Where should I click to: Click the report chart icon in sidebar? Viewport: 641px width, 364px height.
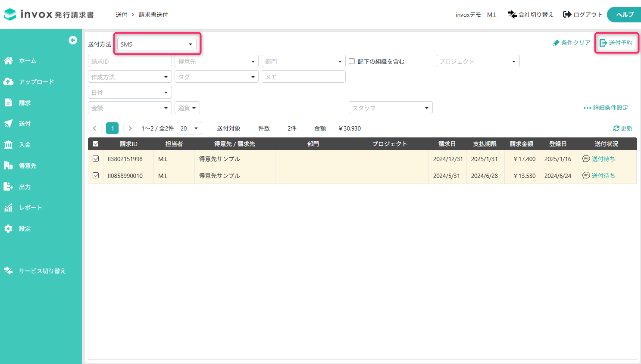pos(8,208)
